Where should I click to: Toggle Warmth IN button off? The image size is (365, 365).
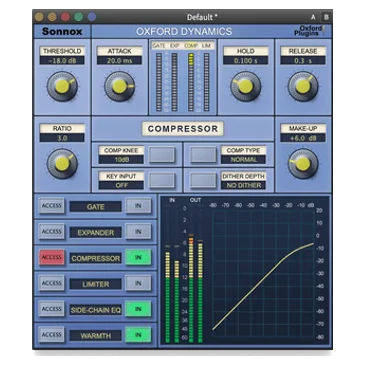click(138, 335)
